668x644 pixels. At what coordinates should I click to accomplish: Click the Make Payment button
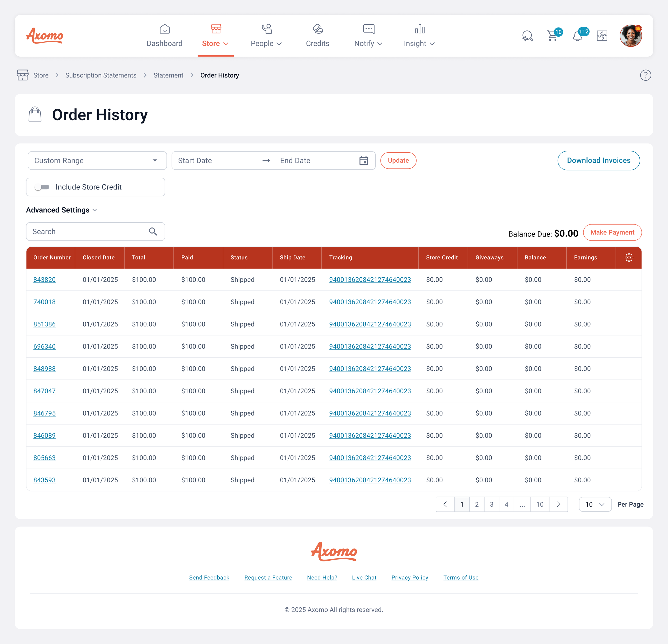[612, 232]
